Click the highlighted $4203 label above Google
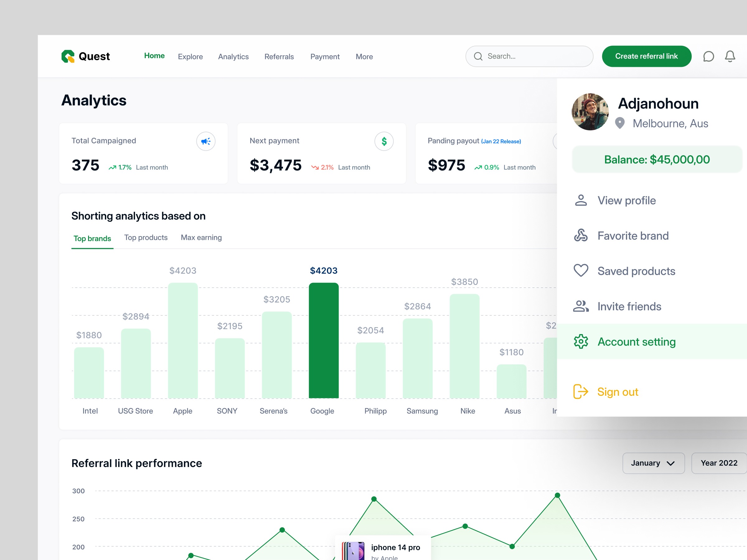 (323, 270)
